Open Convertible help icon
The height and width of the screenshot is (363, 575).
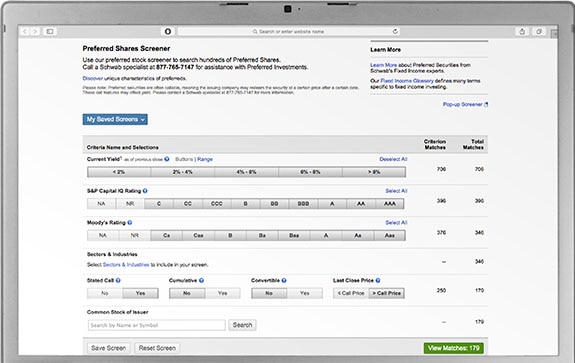[284, 280]
